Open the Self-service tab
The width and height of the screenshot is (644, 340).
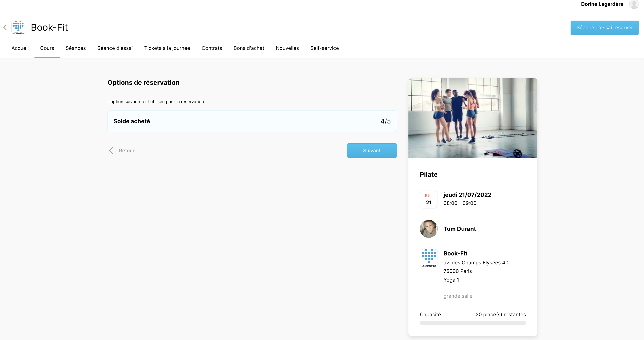click(324, 48)
